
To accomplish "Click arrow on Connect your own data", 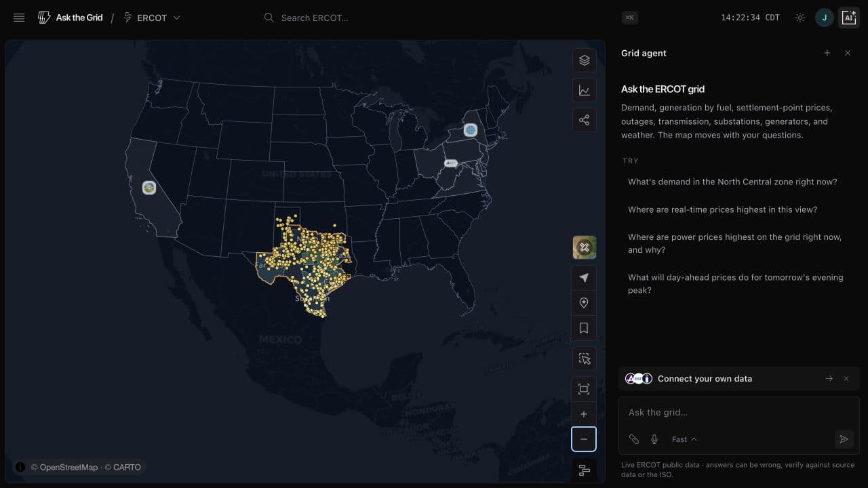I will pyautogui.click(x=829, y=379).
